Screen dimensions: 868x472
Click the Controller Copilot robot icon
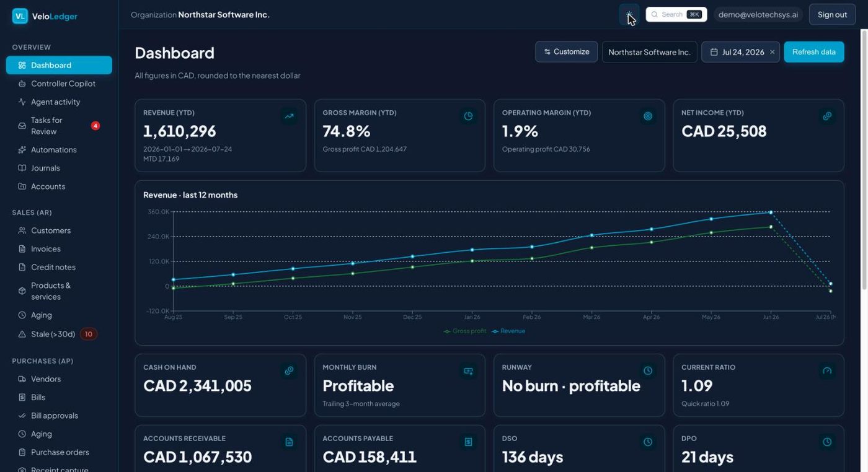click(22, 84)
